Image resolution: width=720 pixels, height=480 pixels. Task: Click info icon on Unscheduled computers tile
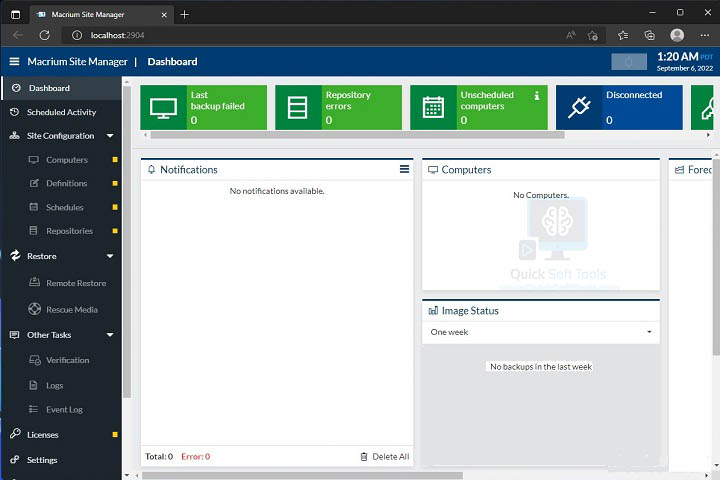pos(537,96)
